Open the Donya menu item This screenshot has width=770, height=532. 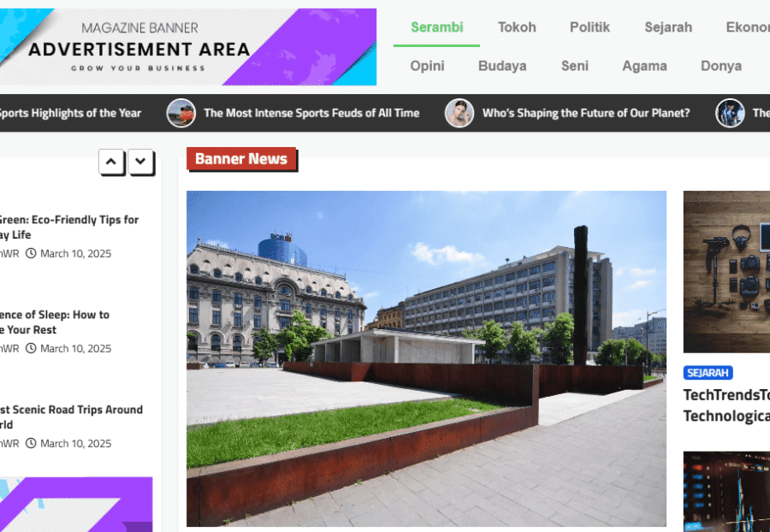(x=721, y=66)
